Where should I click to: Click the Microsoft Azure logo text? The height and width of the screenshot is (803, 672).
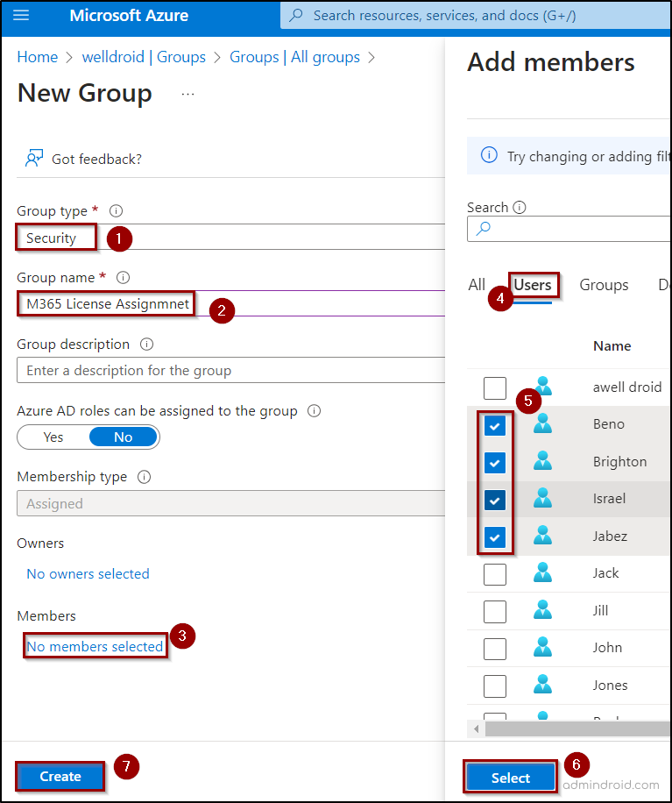129,16
